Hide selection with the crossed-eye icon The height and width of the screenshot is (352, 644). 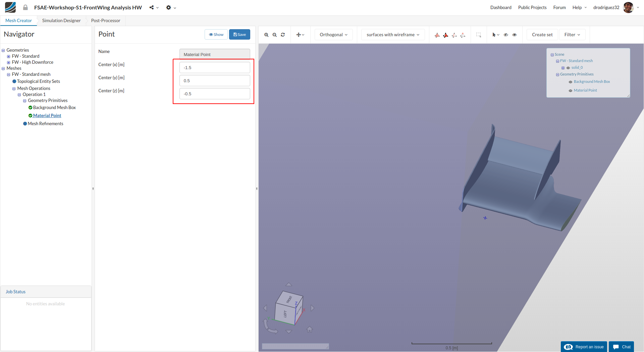point(506,35)
